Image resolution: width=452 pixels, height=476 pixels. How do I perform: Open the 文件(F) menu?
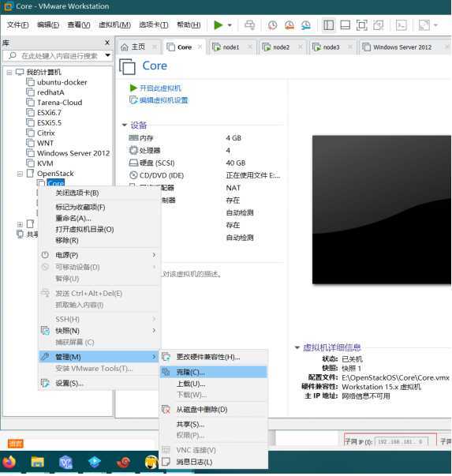click(x=17, y=25)
